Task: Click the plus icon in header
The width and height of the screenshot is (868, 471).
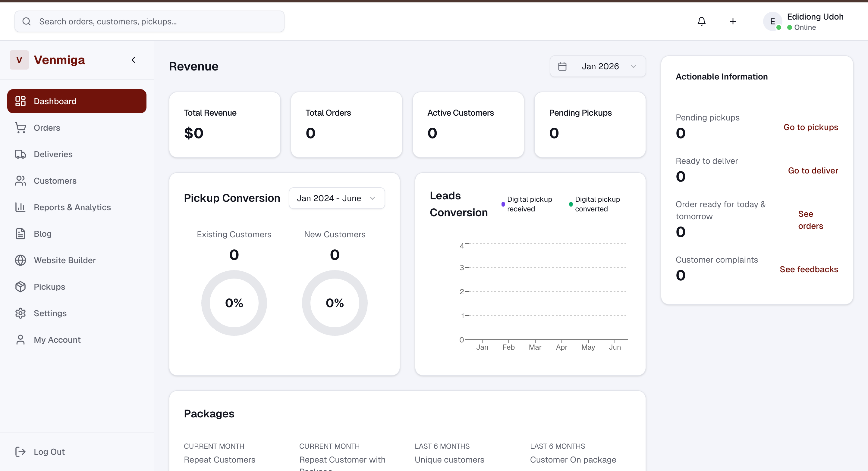Action: pyautogui.click(x=733, y=22)
